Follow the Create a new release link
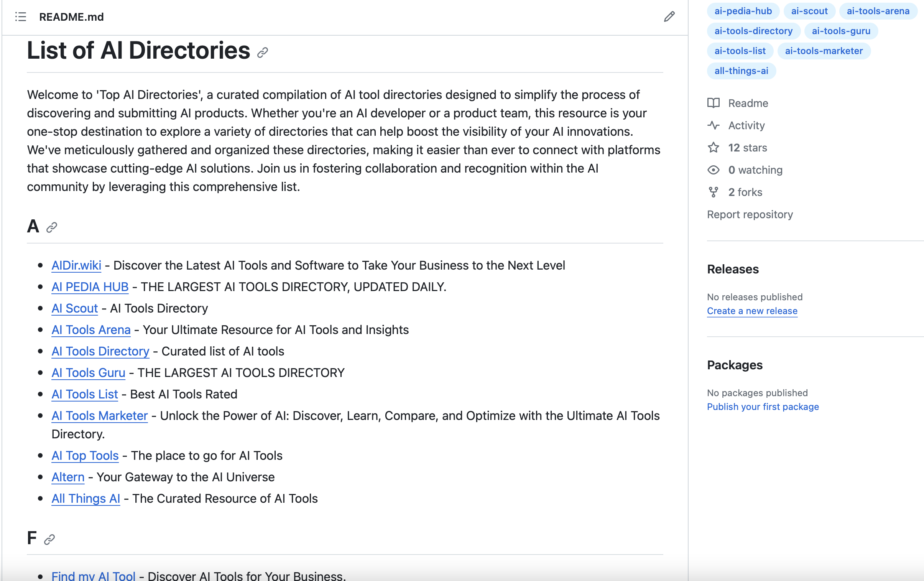 (752, 311)
